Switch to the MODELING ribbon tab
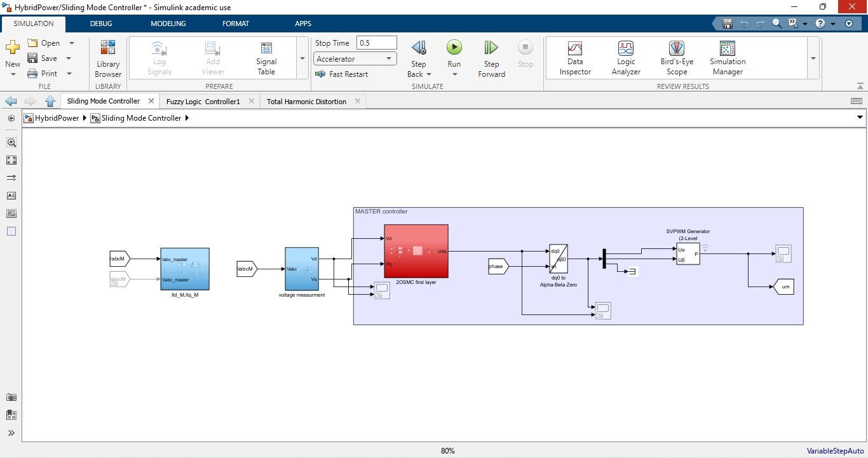This screenshot has width=868, height=458. (168, 24)
